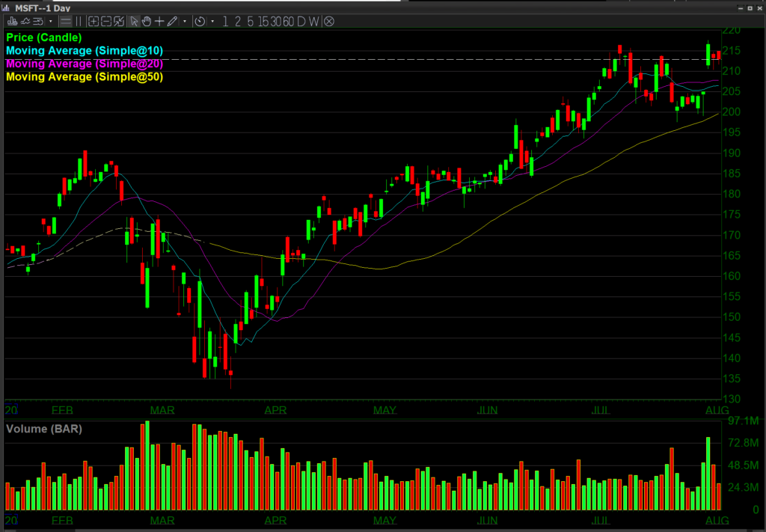Click the Moving Average (Simple@50) legend label
The image size is (766, 532).
84,77
